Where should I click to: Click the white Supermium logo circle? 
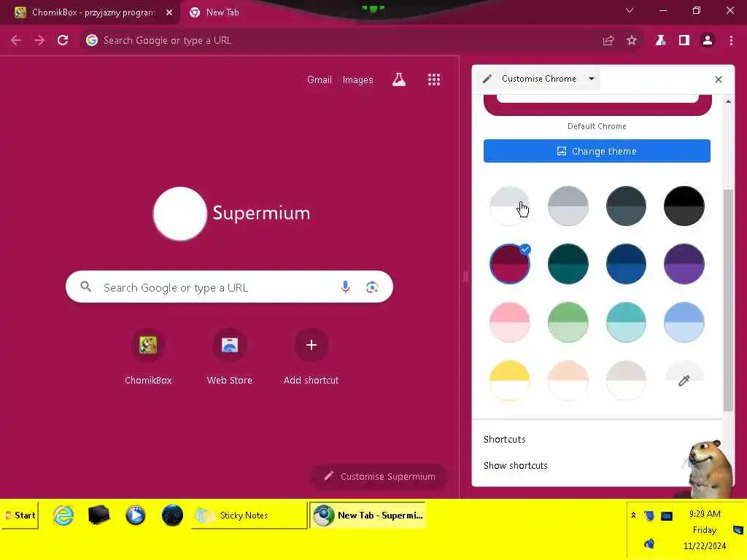coord(180,214)
